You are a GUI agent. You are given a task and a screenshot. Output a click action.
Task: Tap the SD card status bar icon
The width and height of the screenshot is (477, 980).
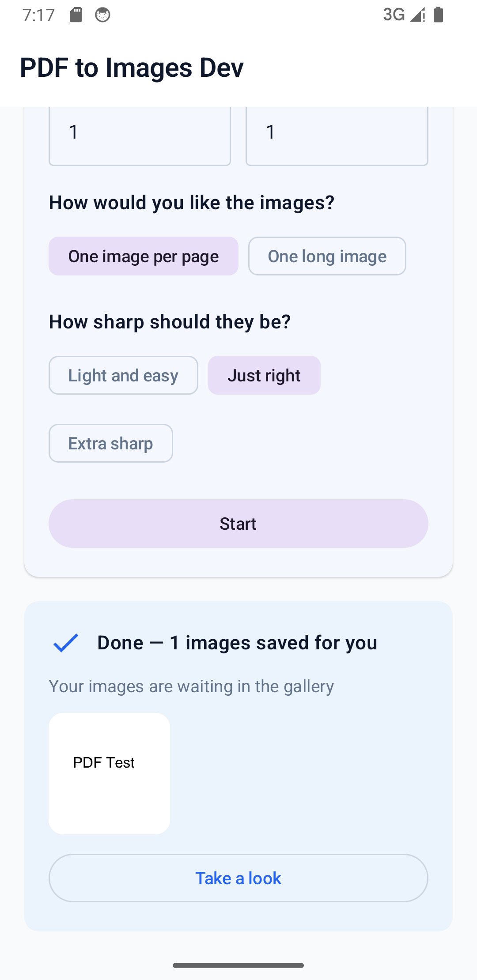click(76, 15)
